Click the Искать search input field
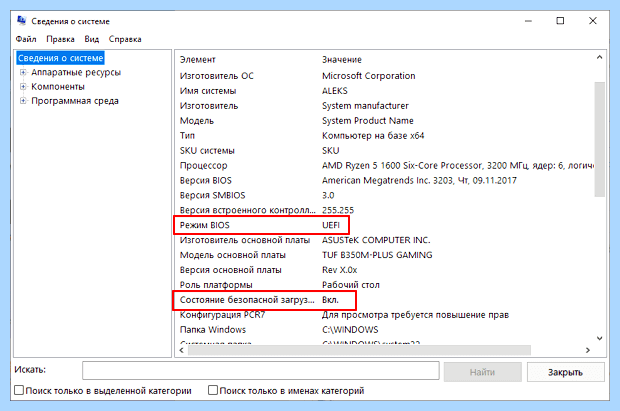 coord(261,371)
